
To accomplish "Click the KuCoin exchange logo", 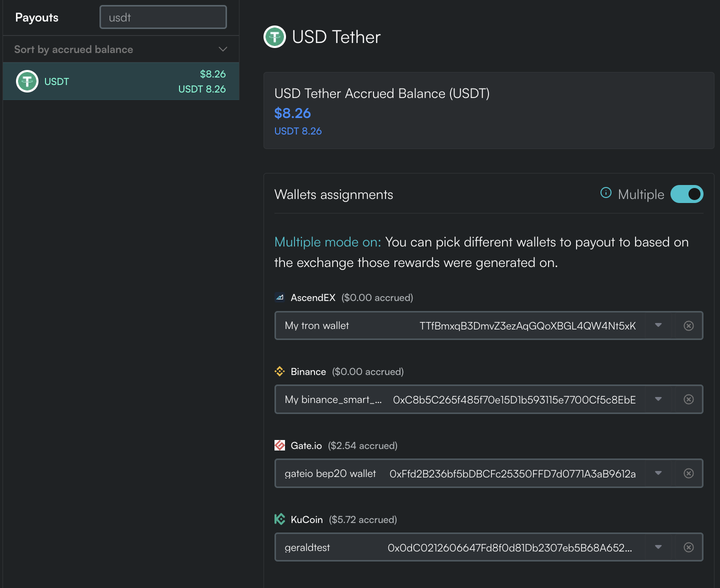I will pos(279,519).
